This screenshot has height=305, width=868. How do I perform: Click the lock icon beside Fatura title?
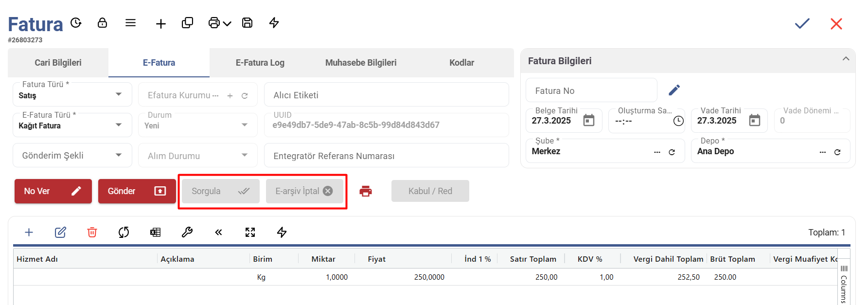[102, 23]
